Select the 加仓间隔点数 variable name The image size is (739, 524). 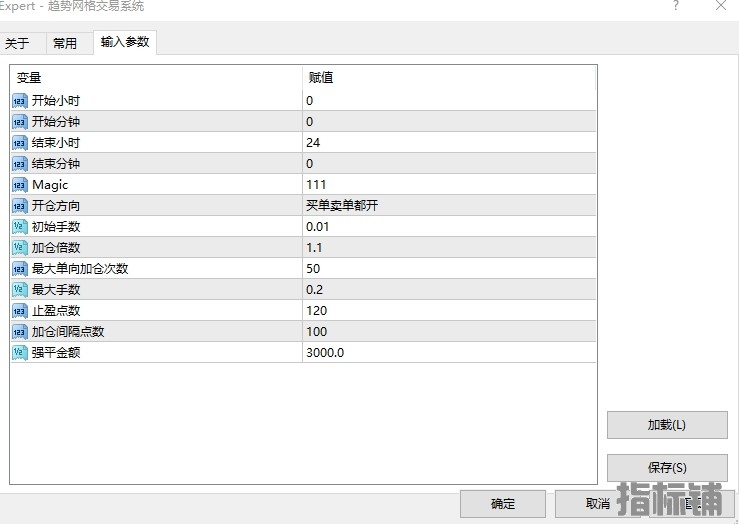68,332
